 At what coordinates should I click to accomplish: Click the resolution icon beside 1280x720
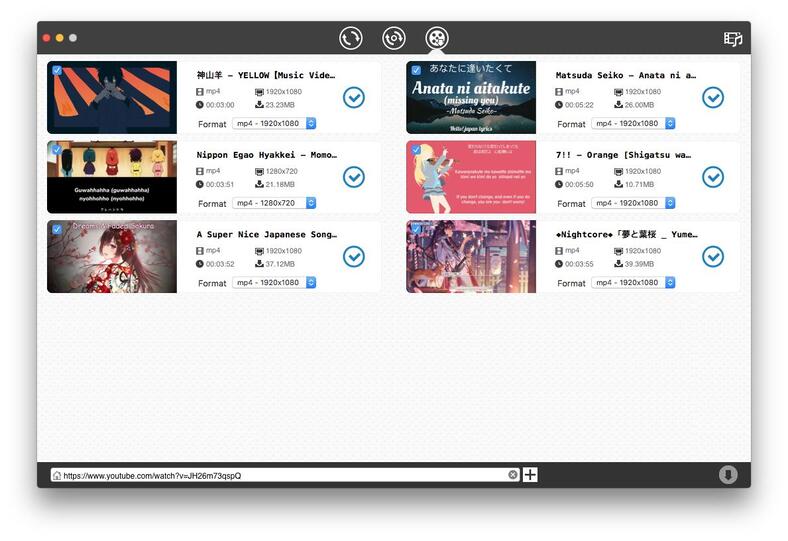coord(259,171)
